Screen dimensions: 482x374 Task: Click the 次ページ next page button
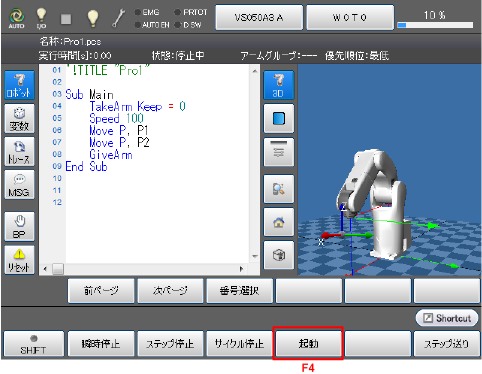(170, 291)
